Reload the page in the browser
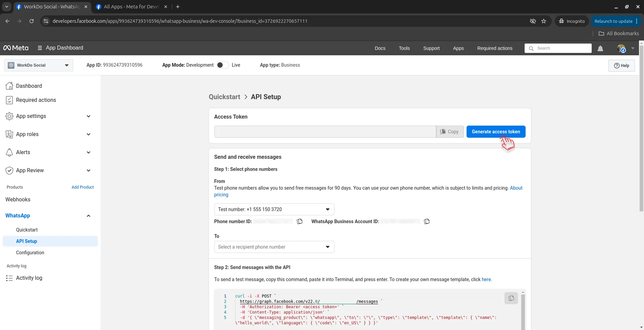The height and width of the screenshot is (330, 644). pos(32,21)
